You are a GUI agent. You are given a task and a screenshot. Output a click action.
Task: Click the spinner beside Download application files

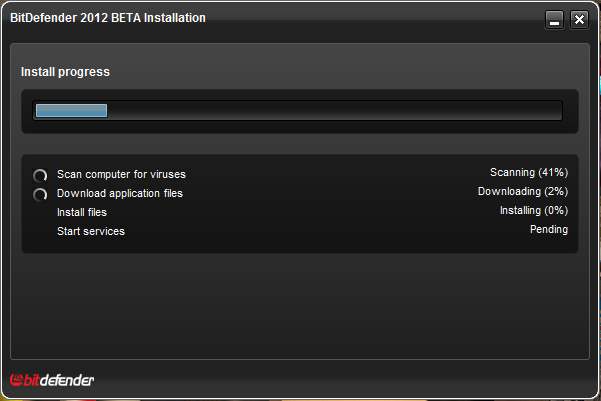[41, 194]
